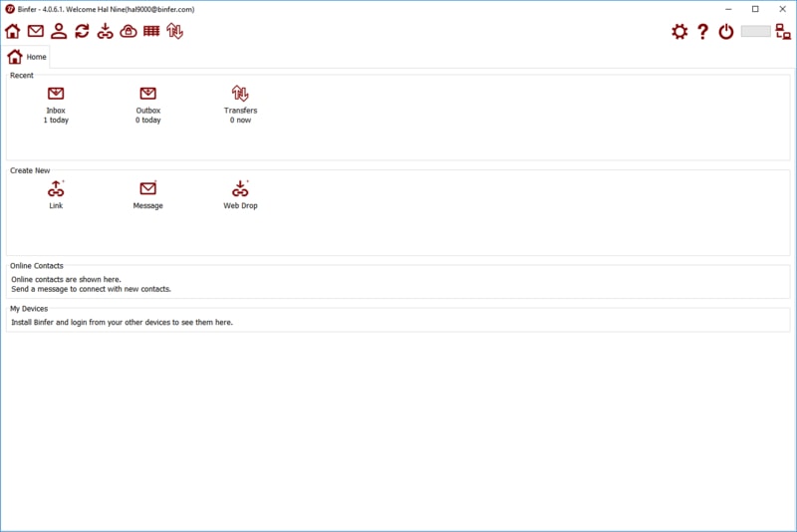Open Messages via envelope toolbar icon
Viewport: 797px width, 532px height.
tap(36, 32)
